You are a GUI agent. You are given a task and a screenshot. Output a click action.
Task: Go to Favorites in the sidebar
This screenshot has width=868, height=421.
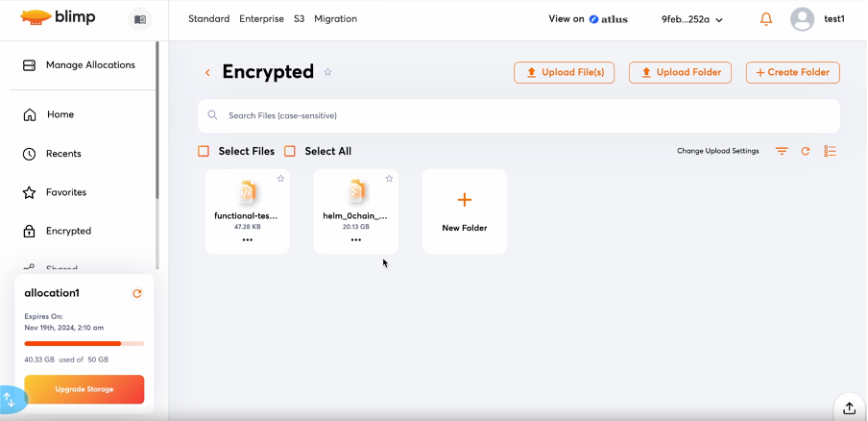coord(65,192)
